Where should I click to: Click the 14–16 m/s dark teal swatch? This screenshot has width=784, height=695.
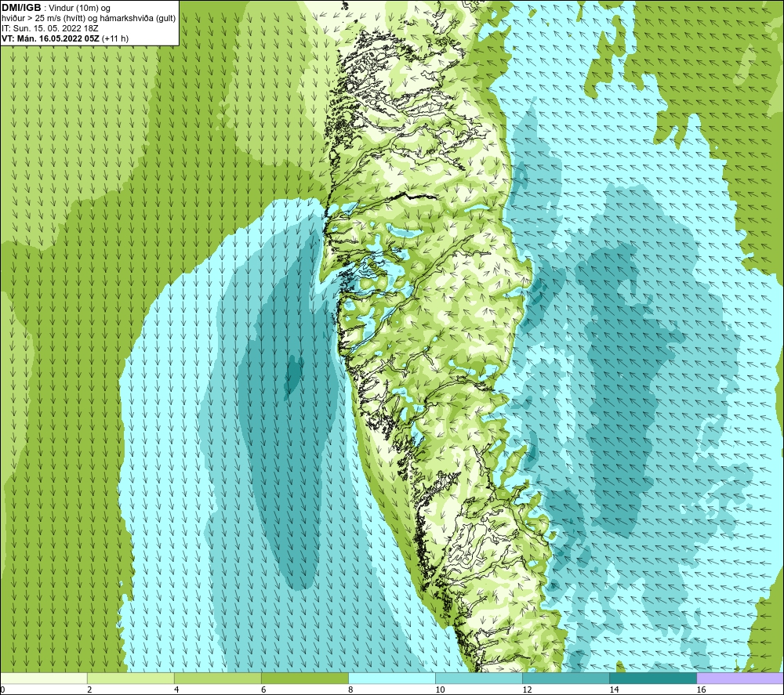(x=653, y=678)
